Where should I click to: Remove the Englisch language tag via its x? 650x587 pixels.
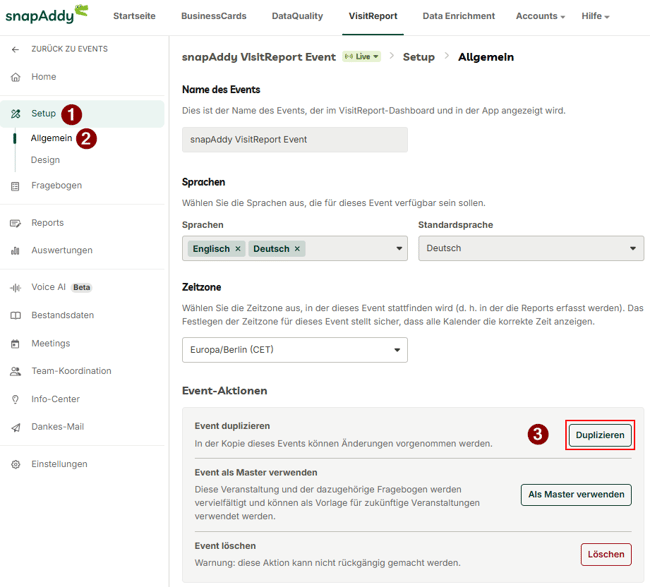tap(238, 249)
